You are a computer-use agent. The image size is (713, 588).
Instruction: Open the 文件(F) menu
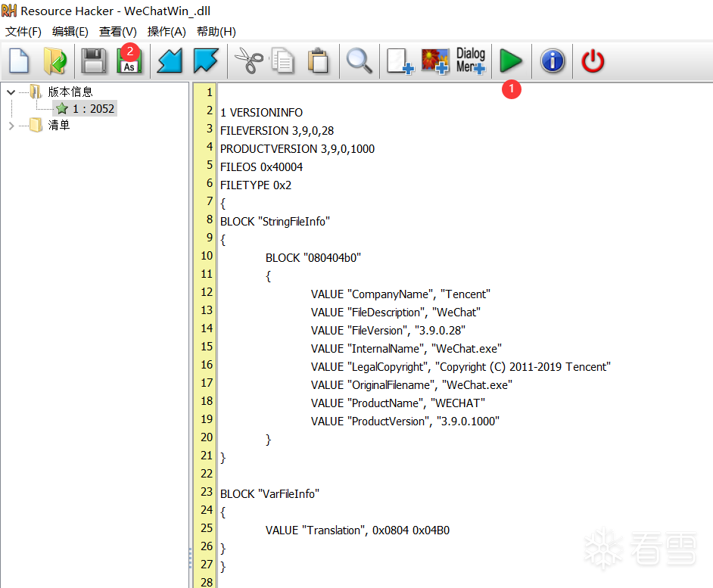click(23, 31)
